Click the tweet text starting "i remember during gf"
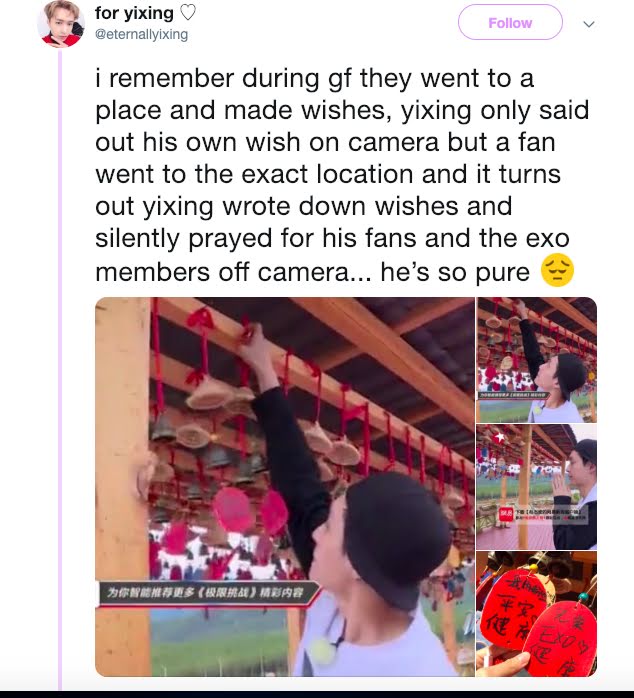 [341, 174]
